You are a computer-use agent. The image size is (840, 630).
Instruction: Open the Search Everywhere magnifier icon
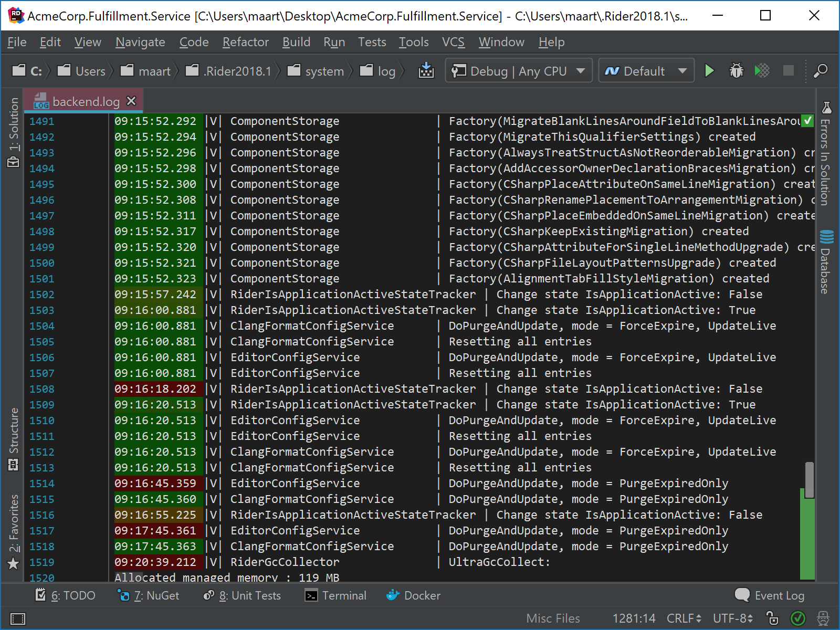820,70
